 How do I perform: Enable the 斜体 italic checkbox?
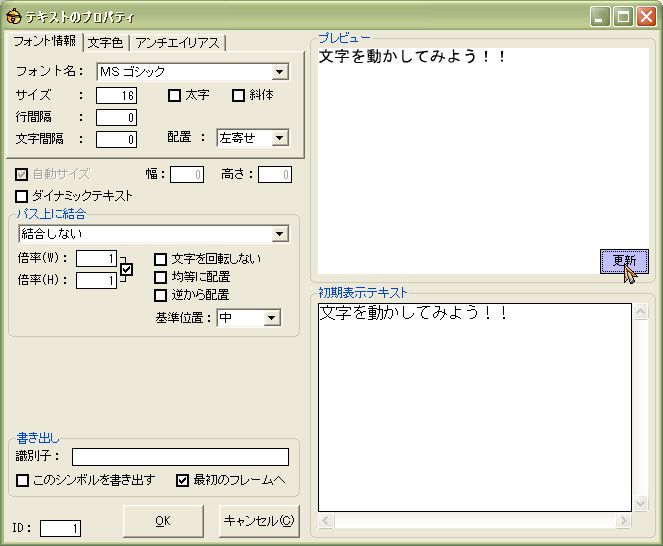(x=238, y=95)
